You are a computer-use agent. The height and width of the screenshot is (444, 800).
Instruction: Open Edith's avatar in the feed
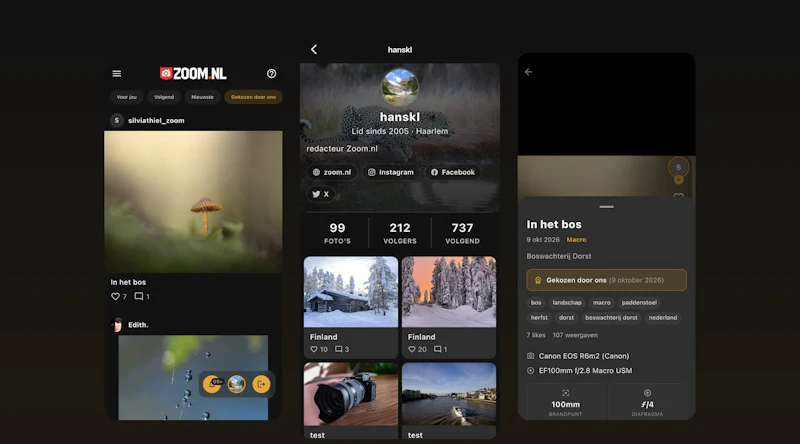coord(117,325)
